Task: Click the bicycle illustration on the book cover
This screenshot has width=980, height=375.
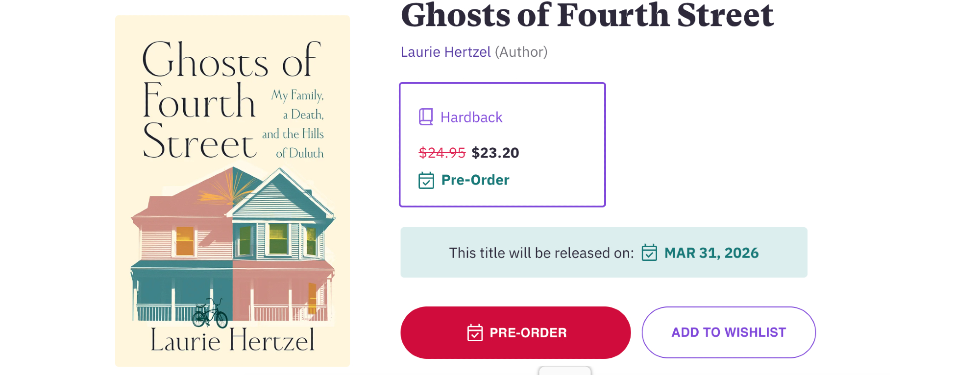Action: 210,313
